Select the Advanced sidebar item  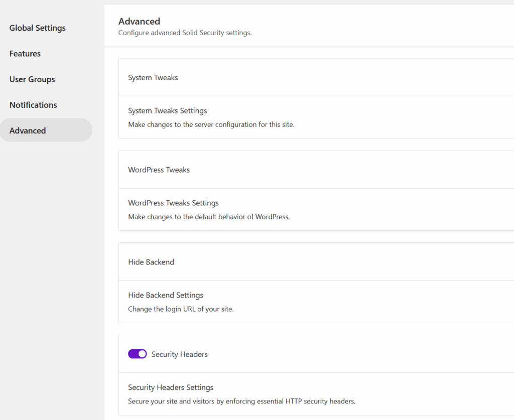[x=28, y=130]
